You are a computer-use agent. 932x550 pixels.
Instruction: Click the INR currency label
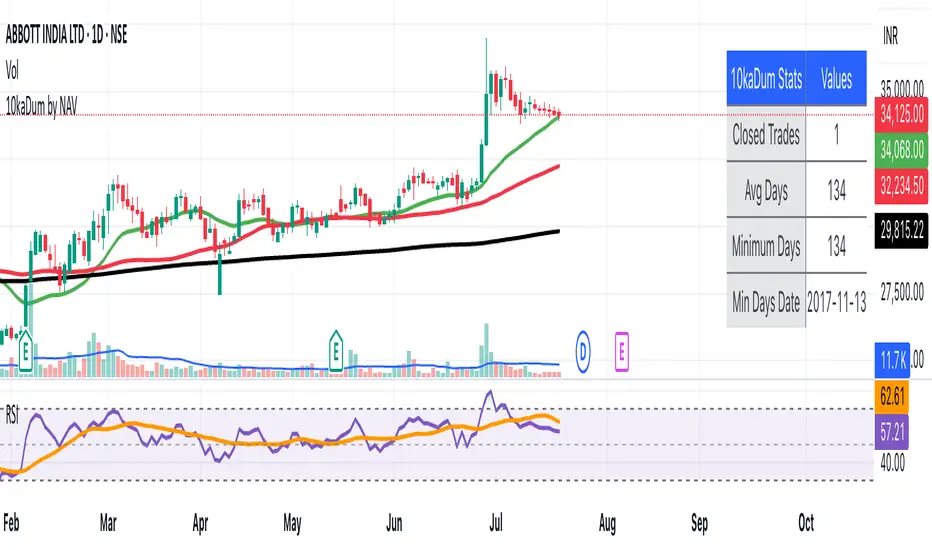click(890, 36)
